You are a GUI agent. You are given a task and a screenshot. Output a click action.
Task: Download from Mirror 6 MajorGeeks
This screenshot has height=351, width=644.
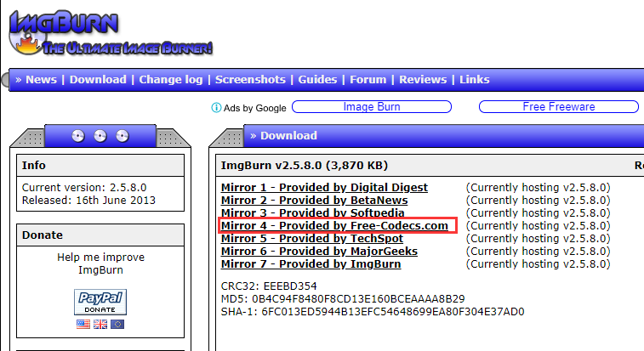[x=319, y=252]
